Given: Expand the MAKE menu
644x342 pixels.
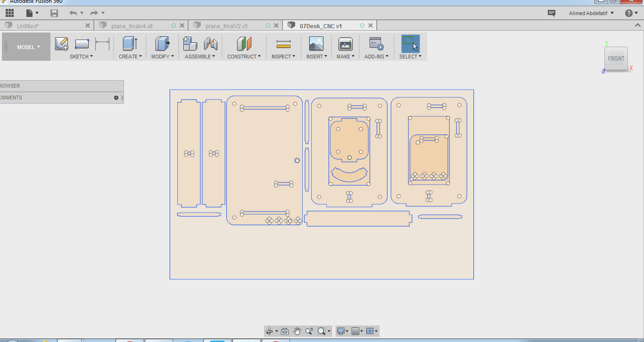Looking at the screenshot, I should (x=346, y=57).
